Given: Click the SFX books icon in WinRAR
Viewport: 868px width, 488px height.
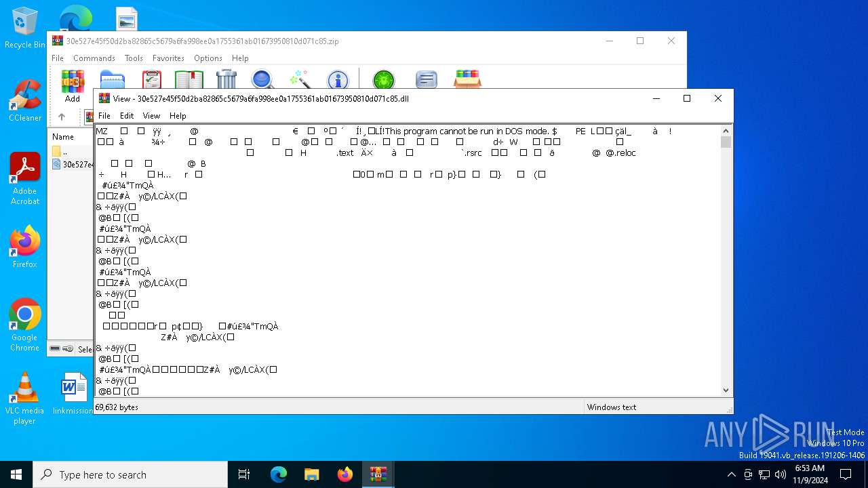Looking at the screenshot, I should pyautogui.click(x=467, y=80).
